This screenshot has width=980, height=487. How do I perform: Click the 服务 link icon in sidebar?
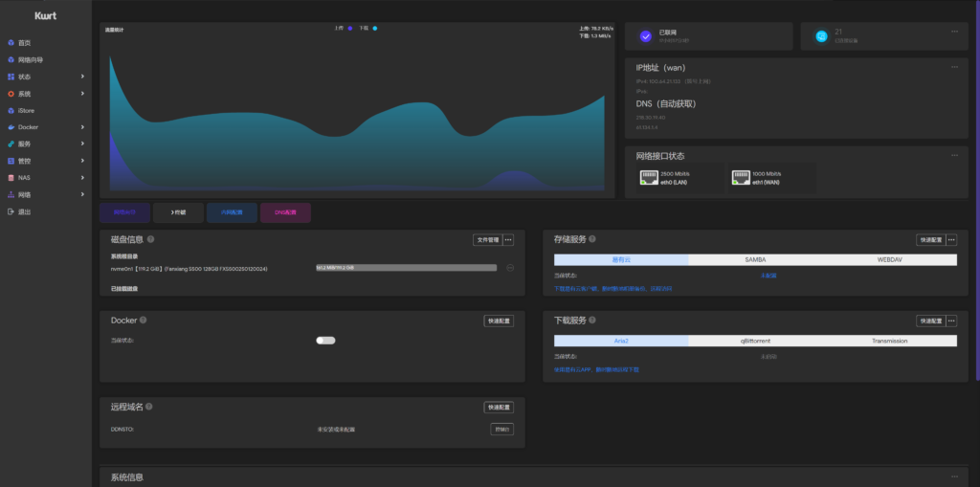point(11,144)
